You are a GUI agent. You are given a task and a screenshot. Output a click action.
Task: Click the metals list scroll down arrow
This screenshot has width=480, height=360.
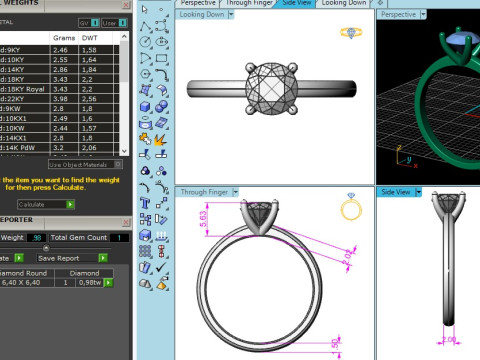(x=124, y=151)
